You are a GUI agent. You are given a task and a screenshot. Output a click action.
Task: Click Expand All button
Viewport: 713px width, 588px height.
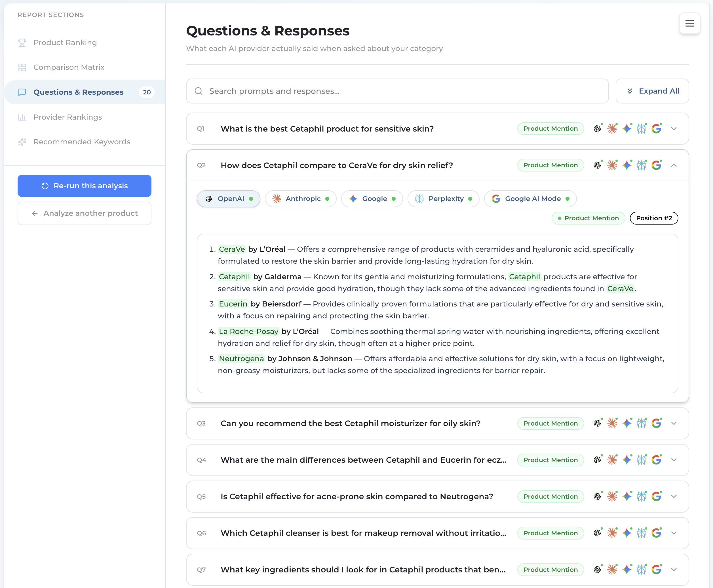[x=652, y=91]
